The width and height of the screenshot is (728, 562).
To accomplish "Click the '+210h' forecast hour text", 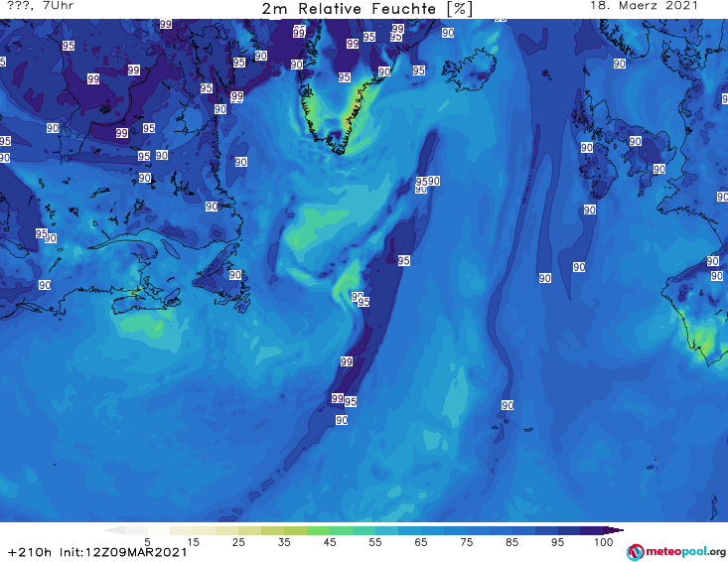I will (30, 552).
